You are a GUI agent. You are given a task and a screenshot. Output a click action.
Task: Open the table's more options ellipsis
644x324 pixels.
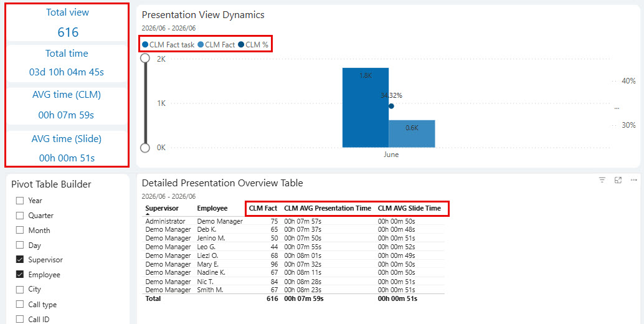point(633,180)
